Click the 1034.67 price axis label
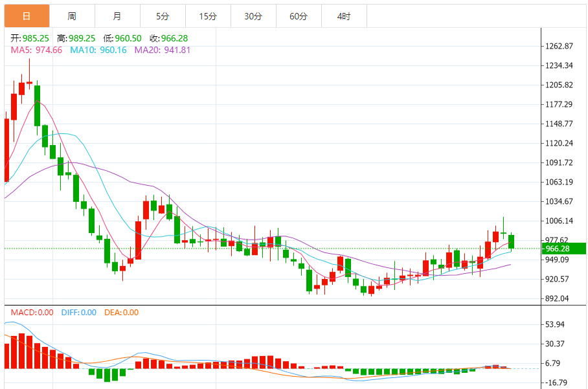Image resolution: width=588 pixels, height=389 pixels. pyautogui.click(x=559, y=201)
